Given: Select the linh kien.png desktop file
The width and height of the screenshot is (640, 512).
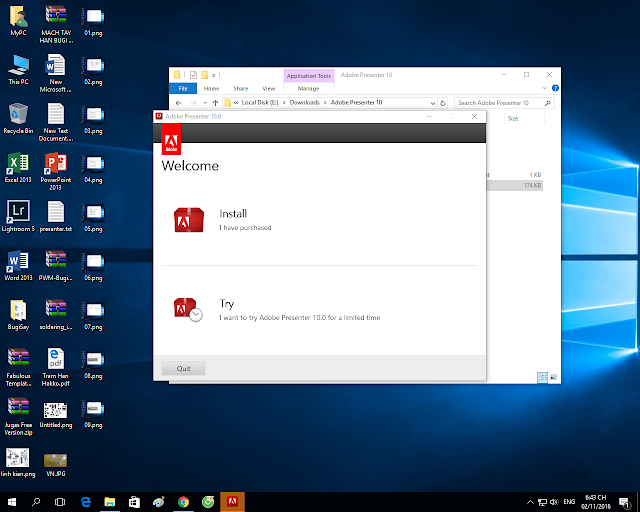Looking at the screenshot, I should [x=18, y=462].
